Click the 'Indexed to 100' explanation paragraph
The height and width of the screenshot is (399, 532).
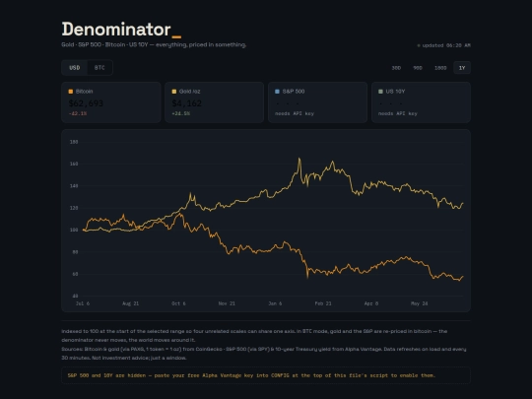click(254, 335)
